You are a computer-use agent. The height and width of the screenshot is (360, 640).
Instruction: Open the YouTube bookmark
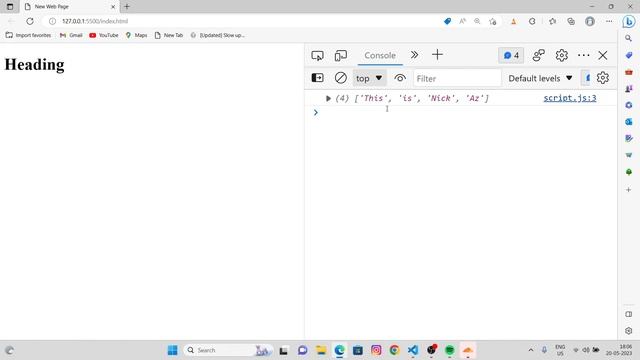(x=104, y=35)
